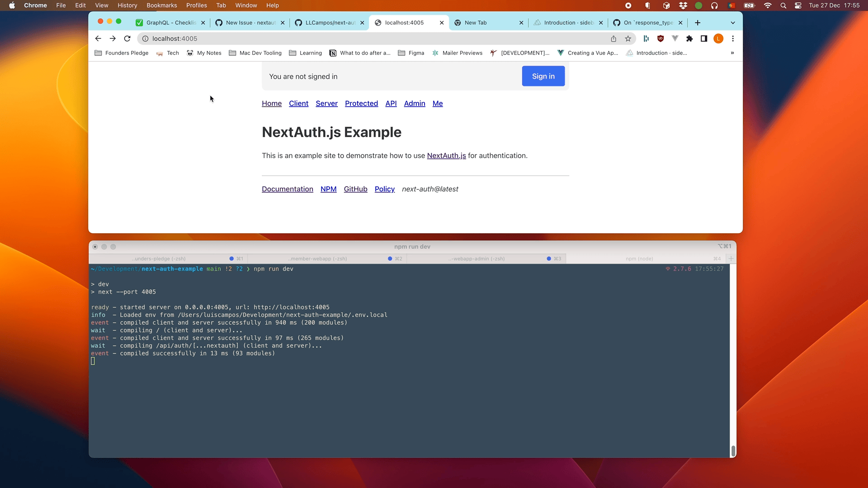Expand hidden bookmarks with double chevron
The width and height of the screenshot is (868, 488).
tap(732, 53)
